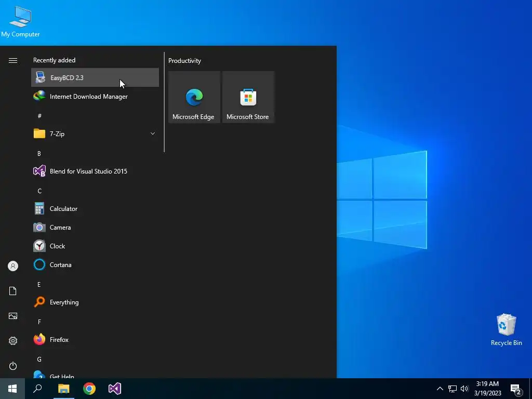Click the Recently added heading
The height and width of the screenshot is (399, 532).
point(54,60)
